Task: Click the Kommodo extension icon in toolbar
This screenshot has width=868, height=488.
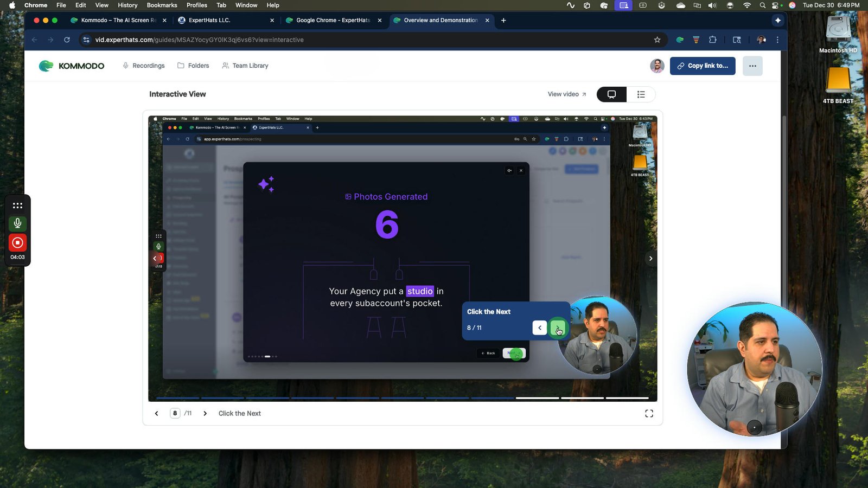Action: 680,40
